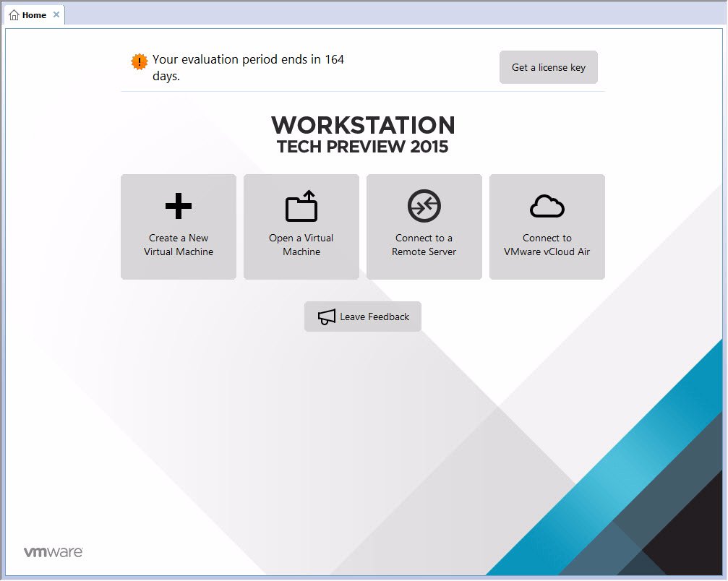Image resolution: width=728 pixels, height=581 pixels.
Task: Click the 'Open a Virtual Machine' label
Action: pos(301,244)
